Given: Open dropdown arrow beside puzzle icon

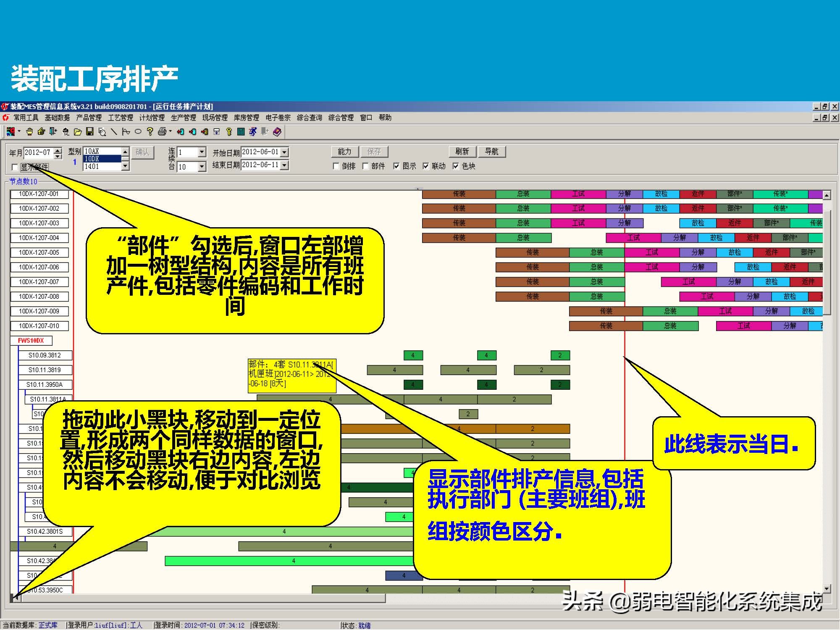Looking at the screenshot, I should (x=19, y=132).
